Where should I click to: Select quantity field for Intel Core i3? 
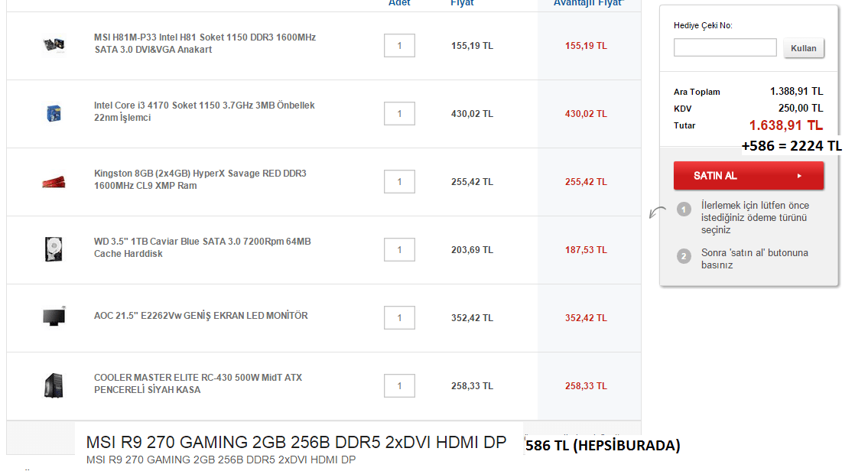(399, 114)
